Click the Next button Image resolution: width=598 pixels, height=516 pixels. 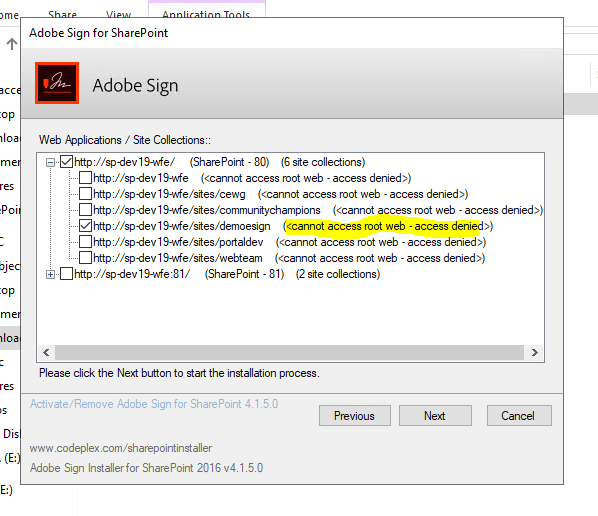435,415
